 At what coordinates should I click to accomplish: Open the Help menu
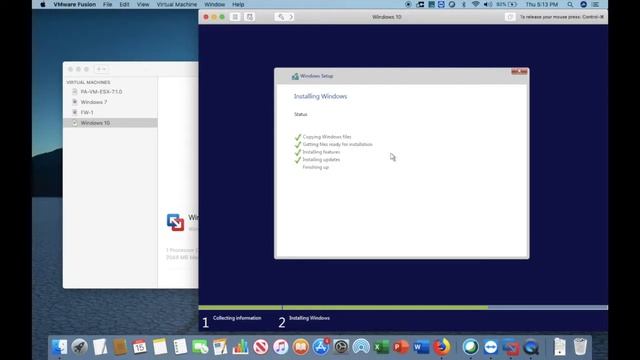[x=238, y=4]
